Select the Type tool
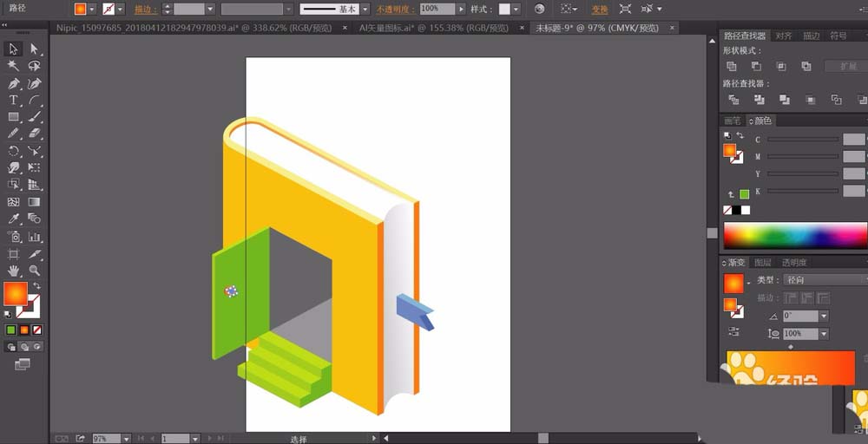868x444 pixels. click(x=13, y=101)
